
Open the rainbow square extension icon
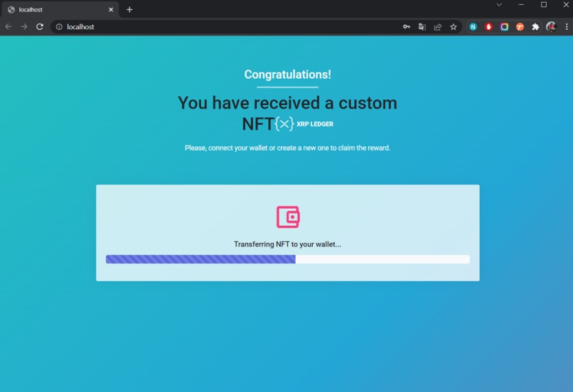[x=504, y=27]
